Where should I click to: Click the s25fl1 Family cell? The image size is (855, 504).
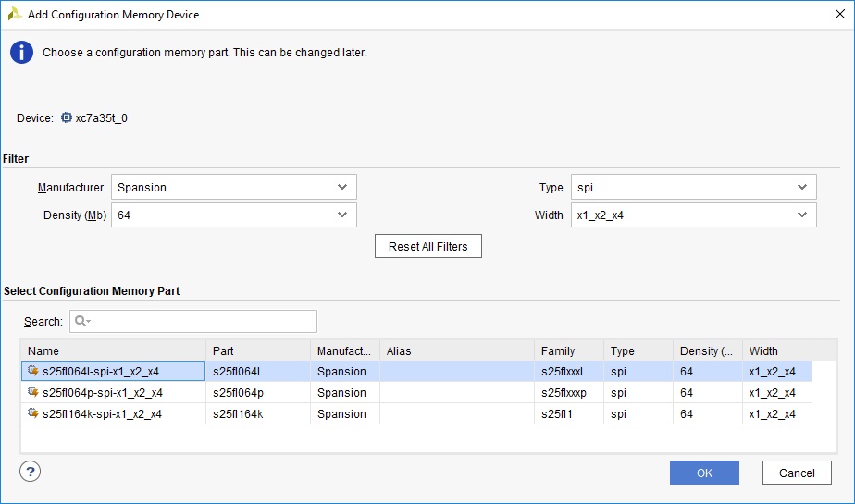click(x=569, y=414)
